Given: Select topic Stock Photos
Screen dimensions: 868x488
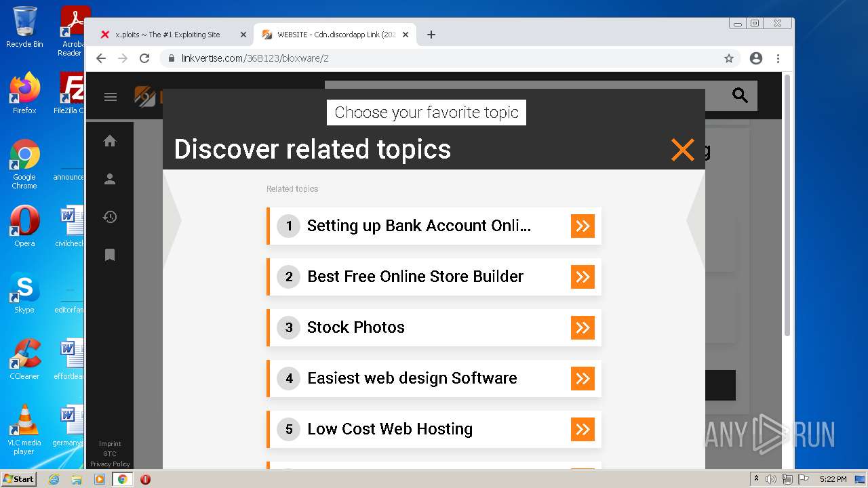Looking at the screenshot, I should click(434, 327).
